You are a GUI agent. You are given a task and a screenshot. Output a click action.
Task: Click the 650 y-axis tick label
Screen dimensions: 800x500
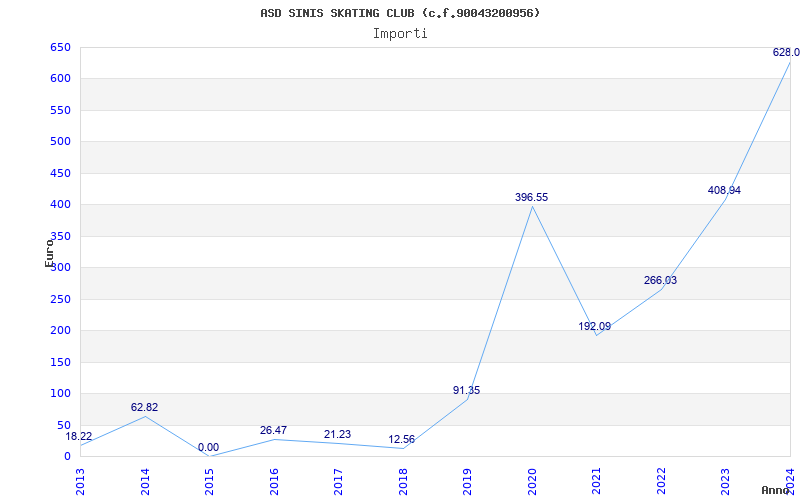tap(60, 47)
